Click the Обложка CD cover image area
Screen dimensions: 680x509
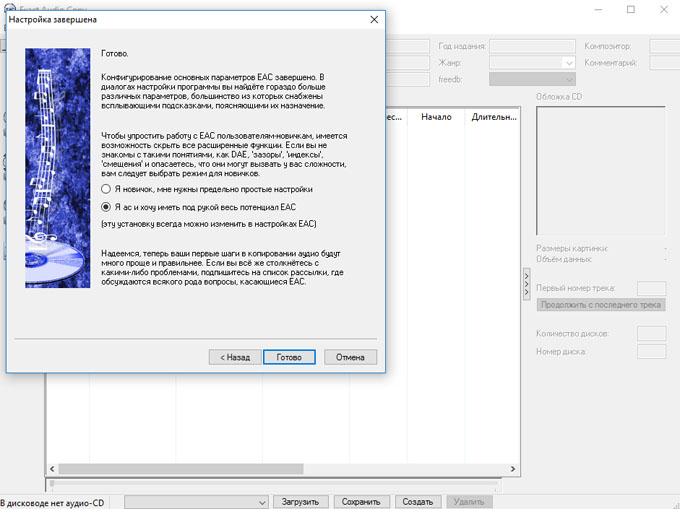(x=600, y=170)
